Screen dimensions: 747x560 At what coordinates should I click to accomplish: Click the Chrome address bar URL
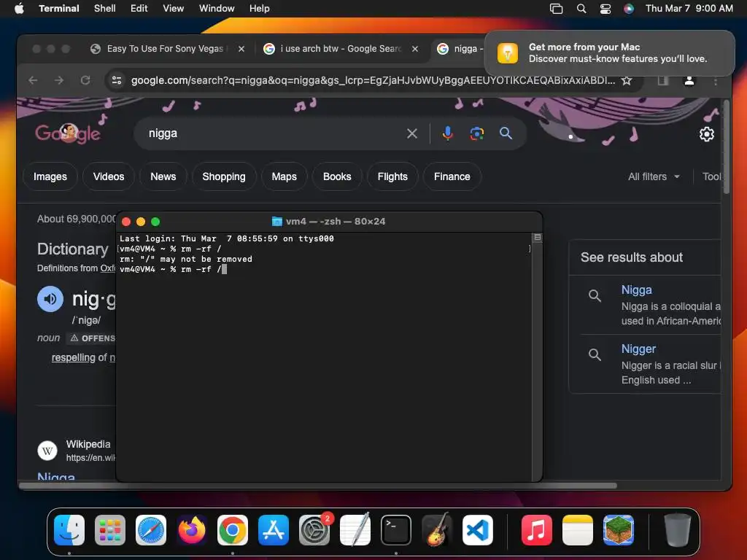(373, 80)
